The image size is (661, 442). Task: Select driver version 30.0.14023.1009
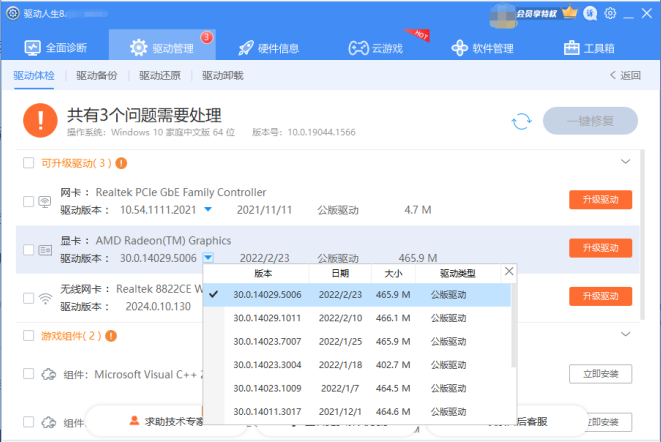click(x=357, y=388)
